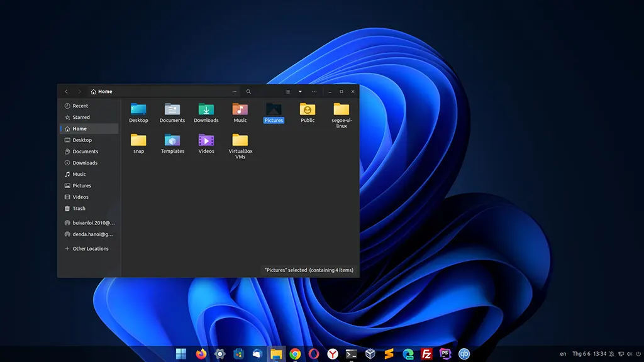Open the view options dropdown arrow
This screenshot has width=644, height=362.
tap(300, 91)
